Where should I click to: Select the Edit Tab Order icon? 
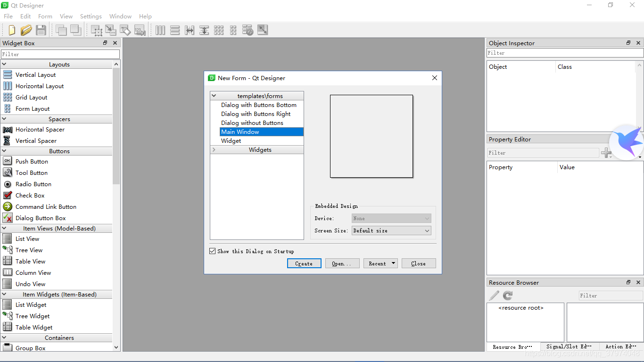(x=140, y=30)
